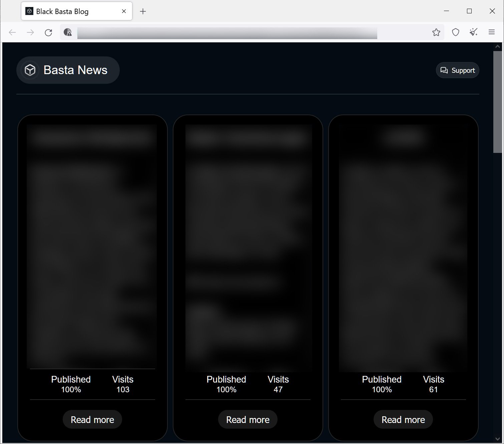
Task: Click the address bar URL field
Action: tap(227, 32)
